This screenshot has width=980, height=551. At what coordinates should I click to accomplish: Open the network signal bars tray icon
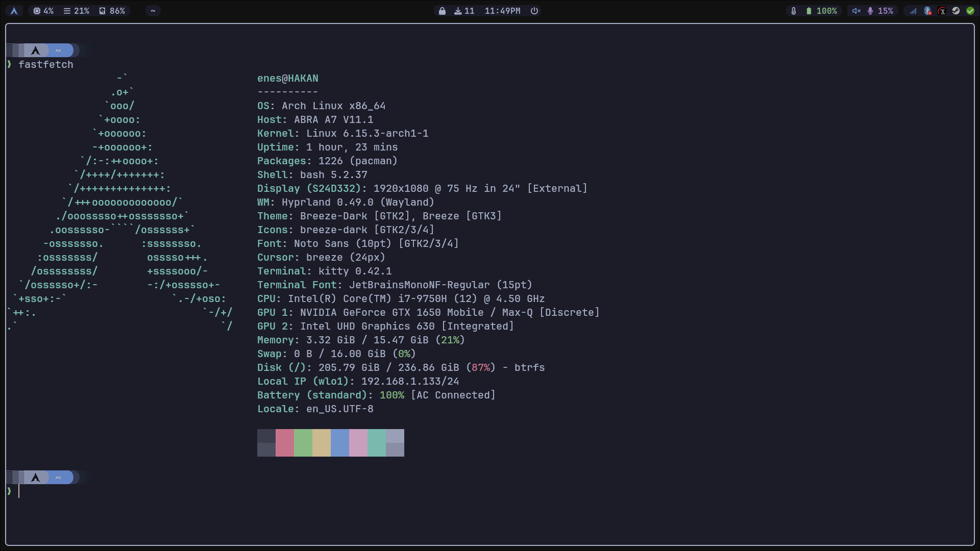[913, 11]
